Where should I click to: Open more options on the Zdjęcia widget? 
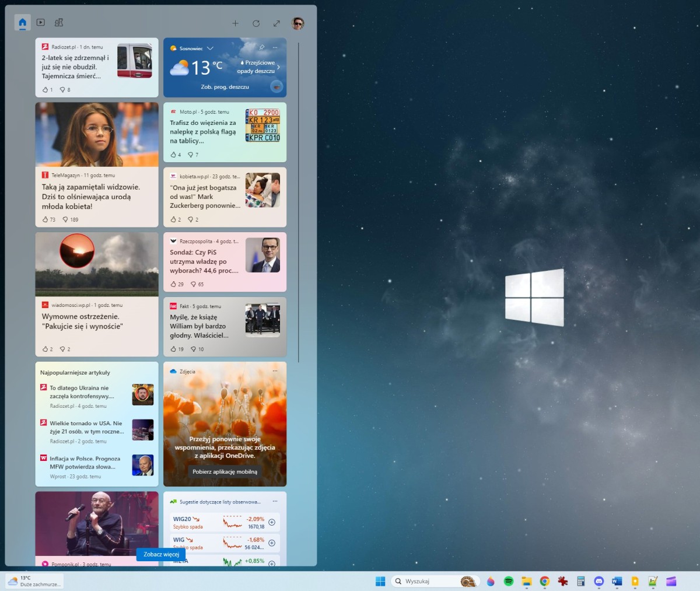tap(275, 371)
